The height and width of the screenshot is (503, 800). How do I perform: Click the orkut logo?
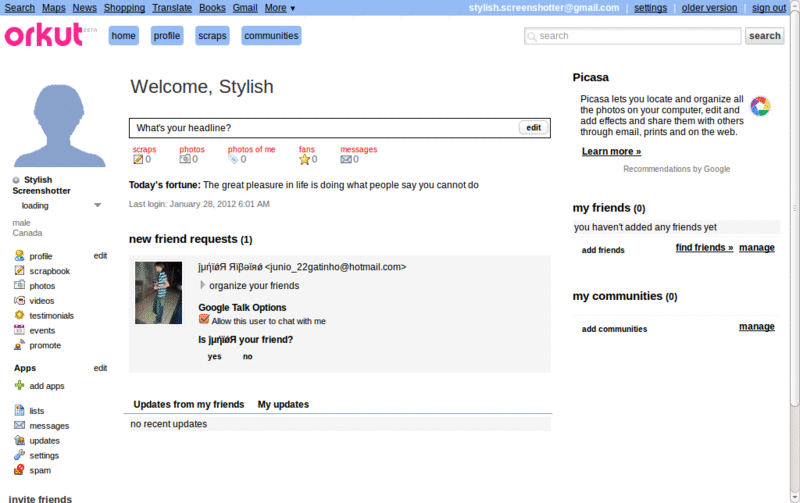click(44, 35)
